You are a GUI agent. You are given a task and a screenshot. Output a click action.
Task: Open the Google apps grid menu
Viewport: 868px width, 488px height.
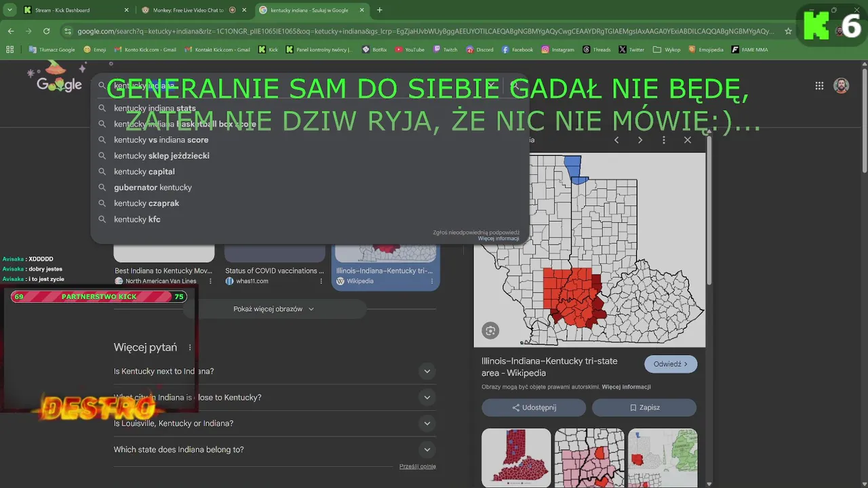pyautogui.click(x=819, y=85)
